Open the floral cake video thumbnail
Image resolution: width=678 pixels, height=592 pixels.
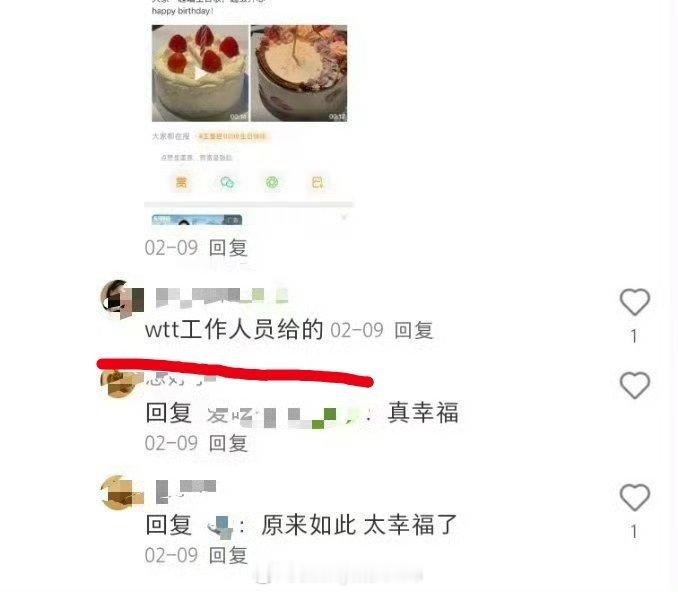[x=299, y=73]
